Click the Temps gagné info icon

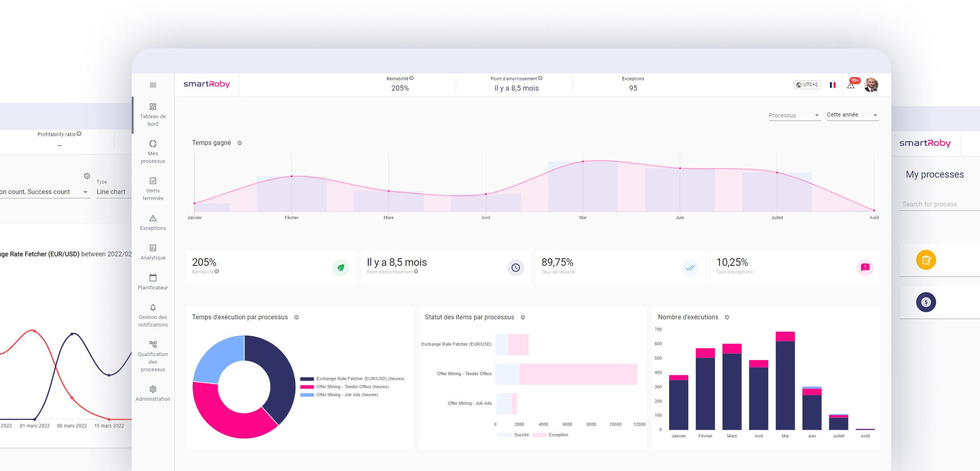[x=240, y=143]
